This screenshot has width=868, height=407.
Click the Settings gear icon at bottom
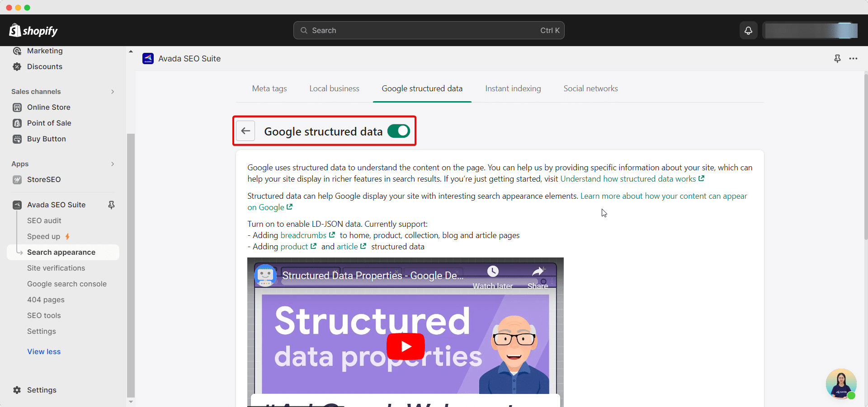(17, 390)
